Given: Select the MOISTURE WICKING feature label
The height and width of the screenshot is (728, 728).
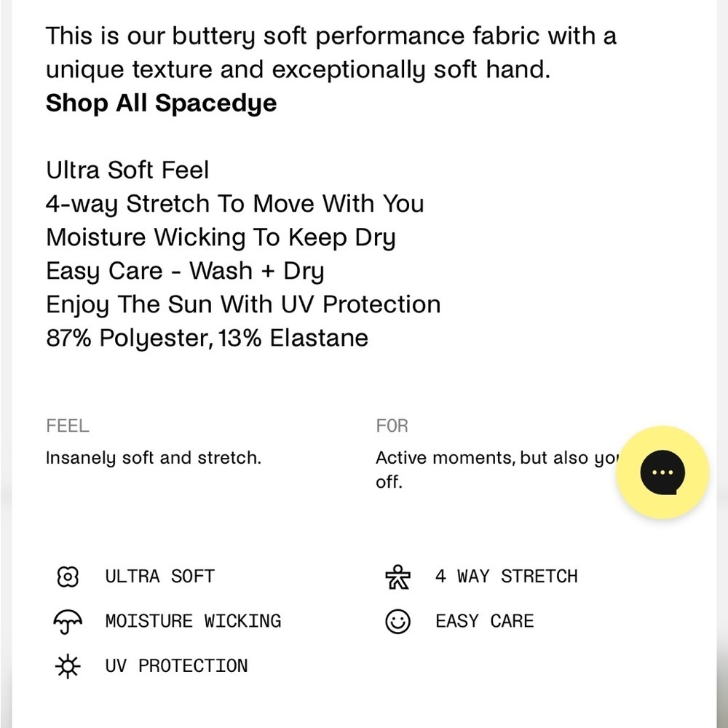Looking at the screenshot, I should point(193,621).
